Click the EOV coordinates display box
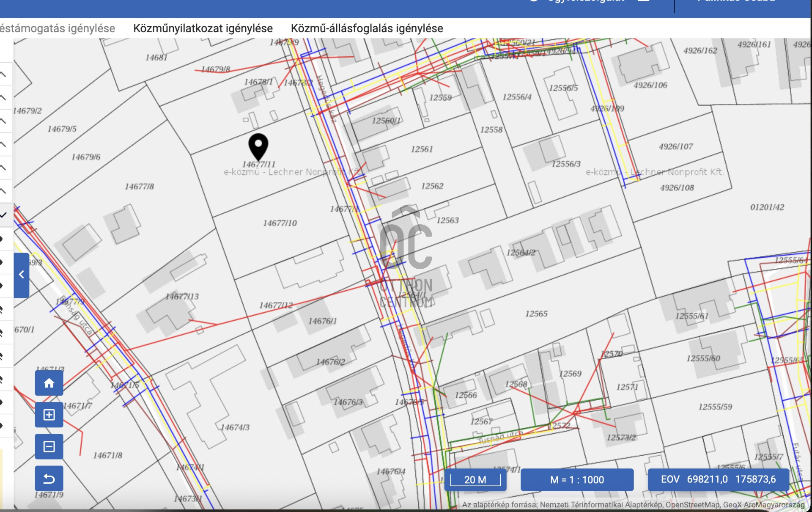 tap(718, 479)
